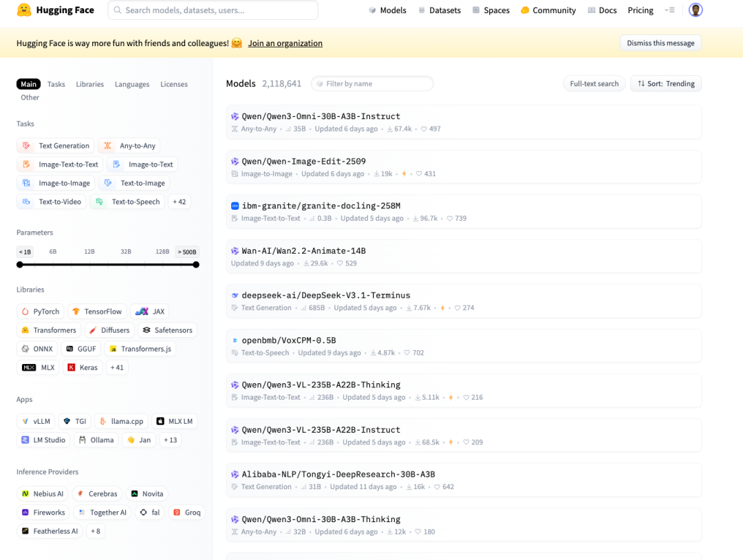Click the MLX LM app icon
The width and height of the screenshot is (743, 560).
[160, 422]
